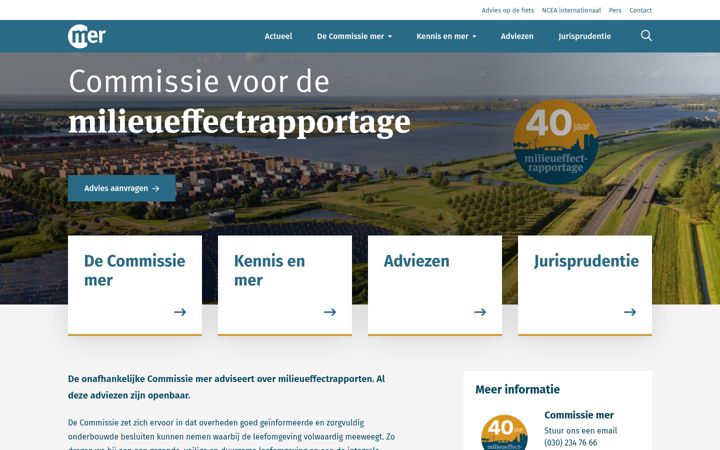Open Jurisprudentie in the navigation bar
Screen dimensions: 720x450
pos(585,36)
